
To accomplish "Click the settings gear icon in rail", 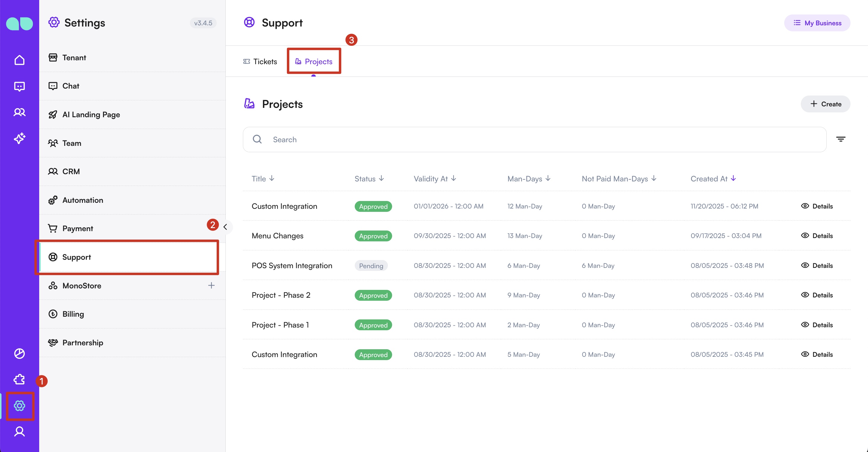I will pyautogui.click(x=19, y=406).
